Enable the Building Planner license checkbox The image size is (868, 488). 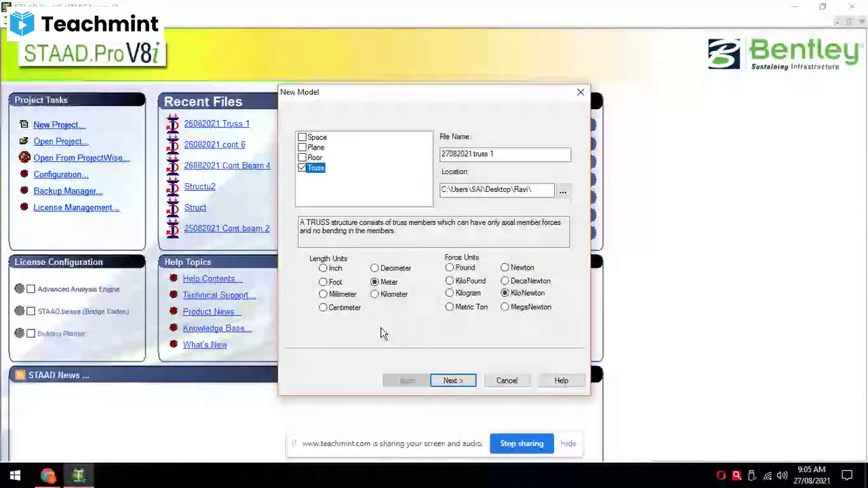click(31, 333)
